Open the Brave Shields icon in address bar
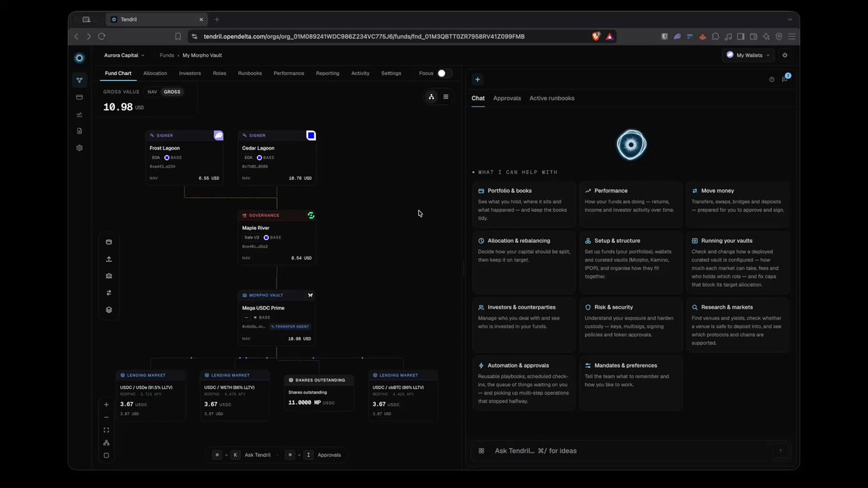This screenshot has height=488, width=868. [x=596, y=36]
